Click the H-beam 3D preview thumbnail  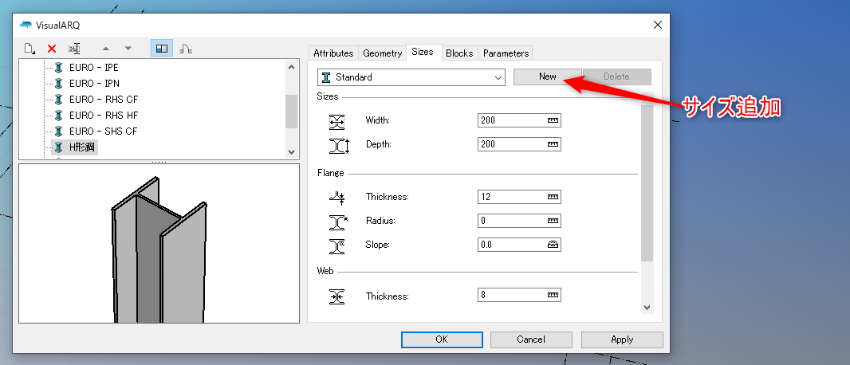(x=159, y=244)
